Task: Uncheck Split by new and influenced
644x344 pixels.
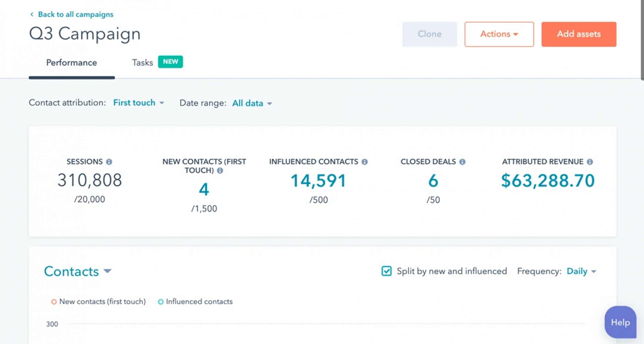Action: pyautogui.click(x=386, y=271)
